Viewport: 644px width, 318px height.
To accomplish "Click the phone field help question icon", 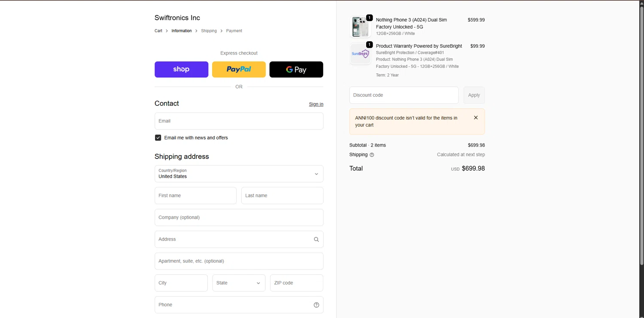I will click(316, 305).
